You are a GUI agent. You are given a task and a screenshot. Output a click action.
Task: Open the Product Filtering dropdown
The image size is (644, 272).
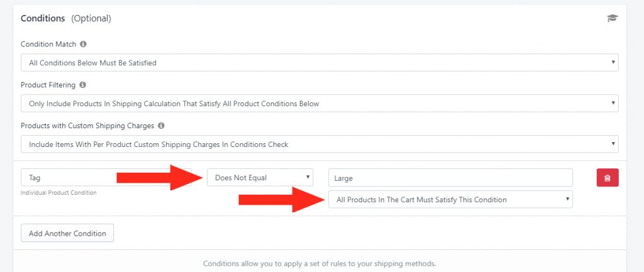pos(319,104)
